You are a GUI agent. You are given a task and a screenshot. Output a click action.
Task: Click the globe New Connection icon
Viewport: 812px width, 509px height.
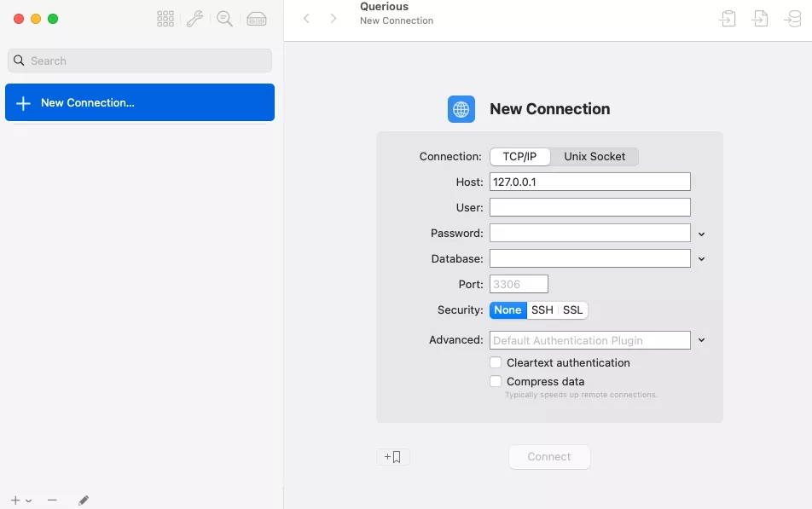[461, 109]
